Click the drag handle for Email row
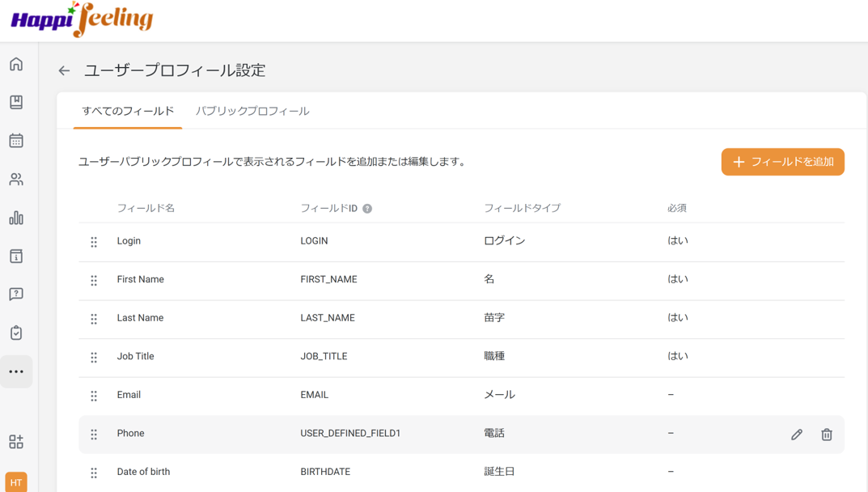The width and height of the screenshot is (868, 492). (x=94, y=396)
